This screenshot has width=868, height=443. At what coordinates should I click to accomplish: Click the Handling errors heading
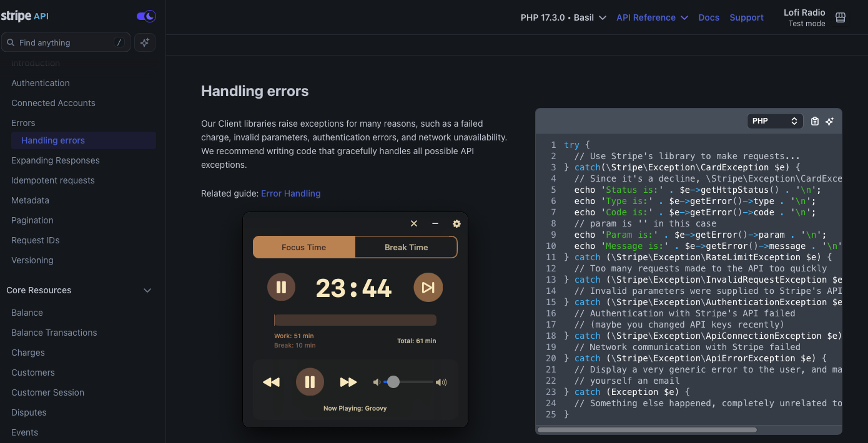click(x=255, y=91)
